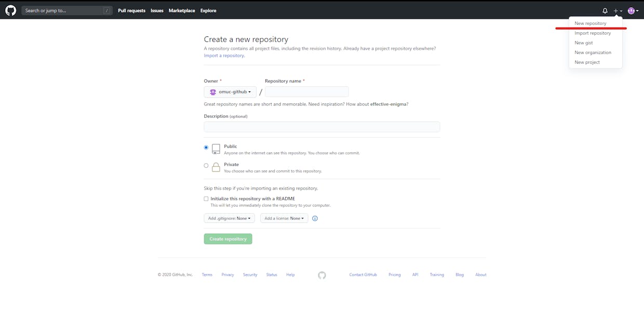Open the Pricing footer link
The height and width of the screenshot is (325, 644).
(395, 275)
